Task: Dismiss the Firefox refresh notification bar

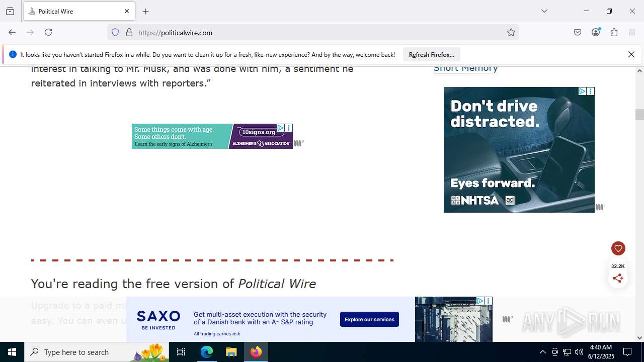Action: (631, 54)
